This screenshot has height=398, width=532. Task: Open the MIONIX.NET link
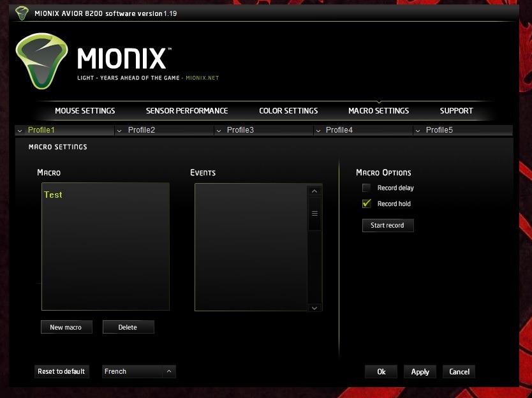[202, 78]
